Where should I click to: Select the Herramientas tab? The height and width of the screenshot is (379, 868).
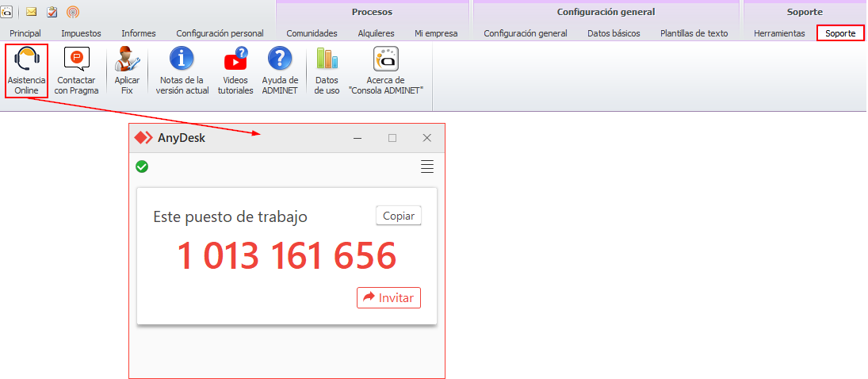779,33
